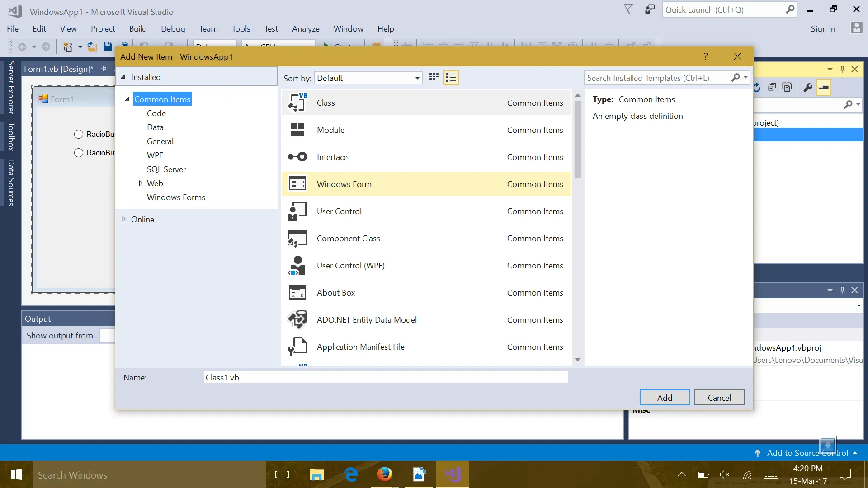Open the Sort by Default dropdown

click(x=368, y=78)
